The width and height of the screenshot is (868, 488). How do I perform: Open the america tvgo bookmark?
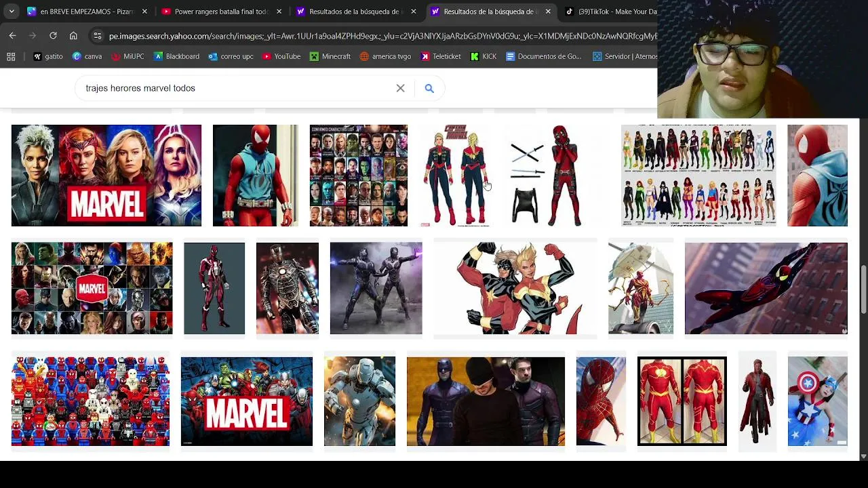pos(385,56)
